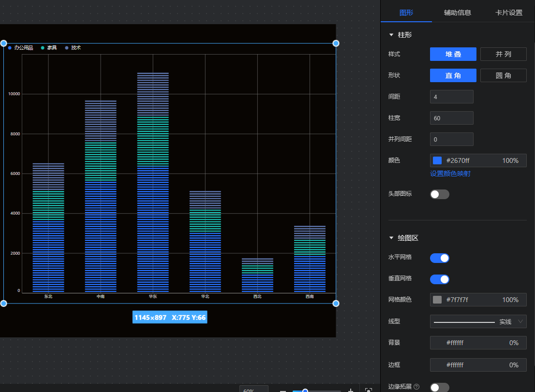The width and height of the screenshot is (535, 392).
Task: Click the fit-to-screen icon in bottom bar
Action: (369, 390)
